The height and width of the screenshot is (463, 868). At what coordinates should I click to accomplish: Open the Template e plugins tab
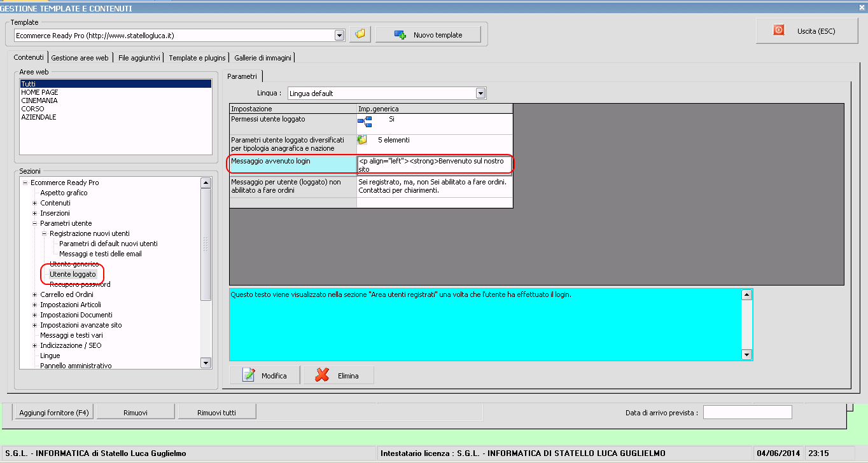coord(197,58)
